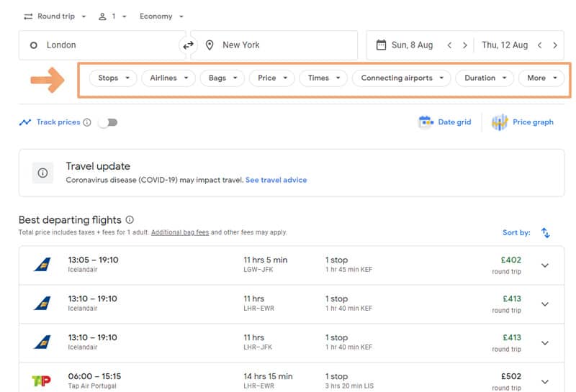Open the Stops filter dropdown
576x392 pixels.
113,78
